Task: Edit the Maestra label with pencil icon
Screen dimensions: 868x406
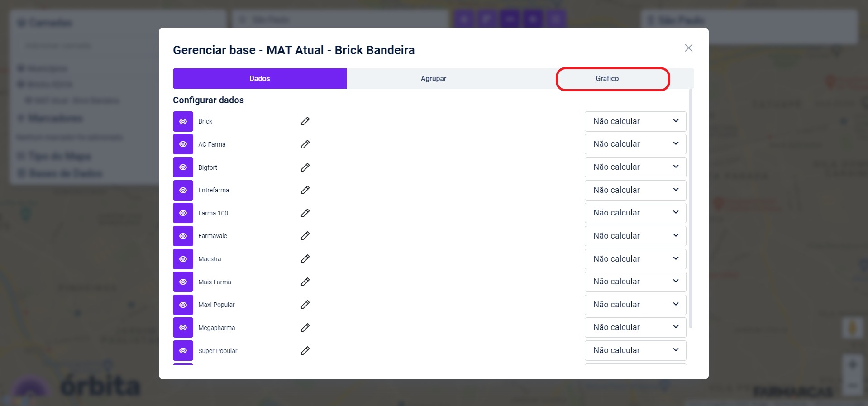Action: [305, 259]
